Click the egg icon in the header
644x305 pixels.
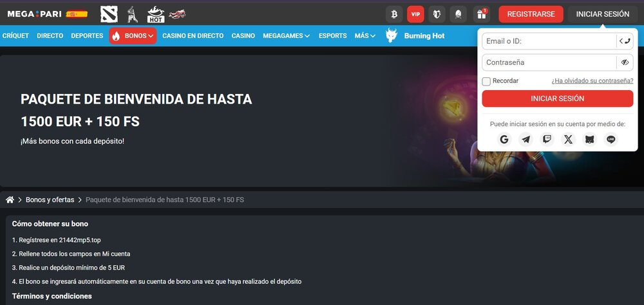click(x=459, y=14)
